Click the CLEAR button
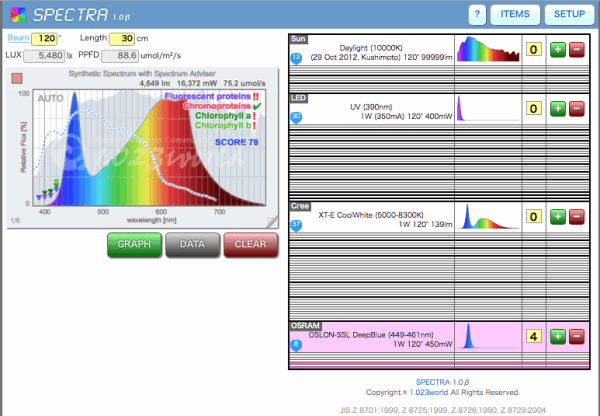The height and width of the screenshot is (416, 600). click(251, 245)
